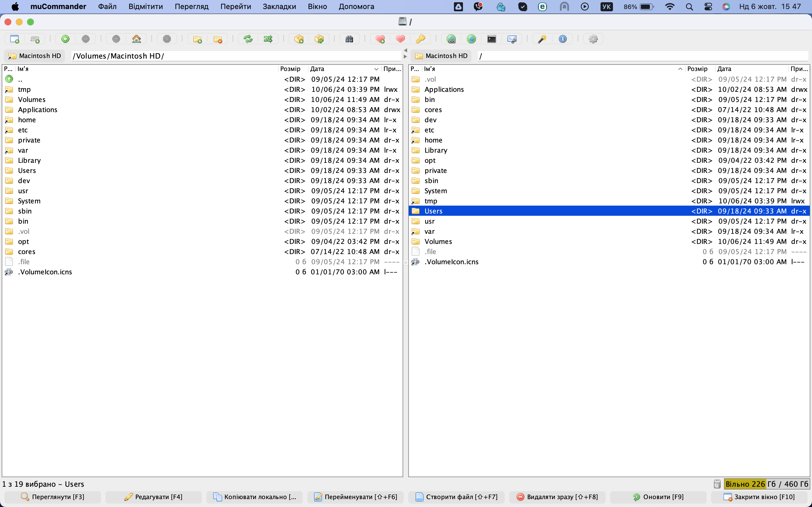
Task: Open the Закладки menu
Action: click(x=279, y=7)
